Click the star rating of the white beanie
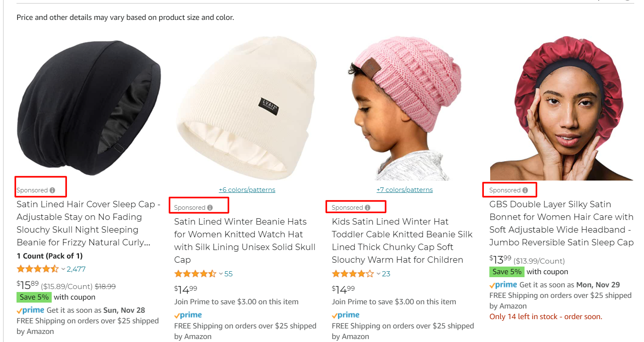Viewport: 644px width, 342px height. point(195,274)
